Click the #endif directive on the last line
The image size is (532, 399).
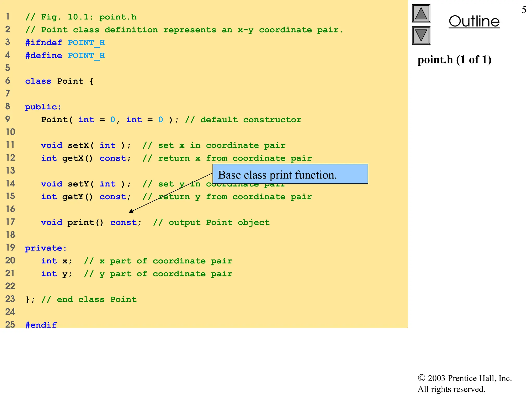(x=41, y=325)
